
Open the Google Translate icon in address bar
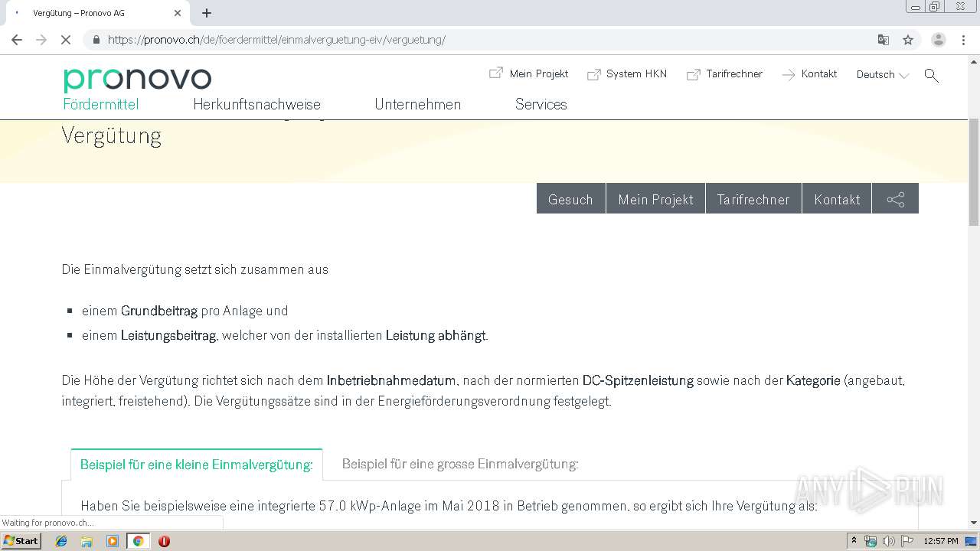pos(883,40)
